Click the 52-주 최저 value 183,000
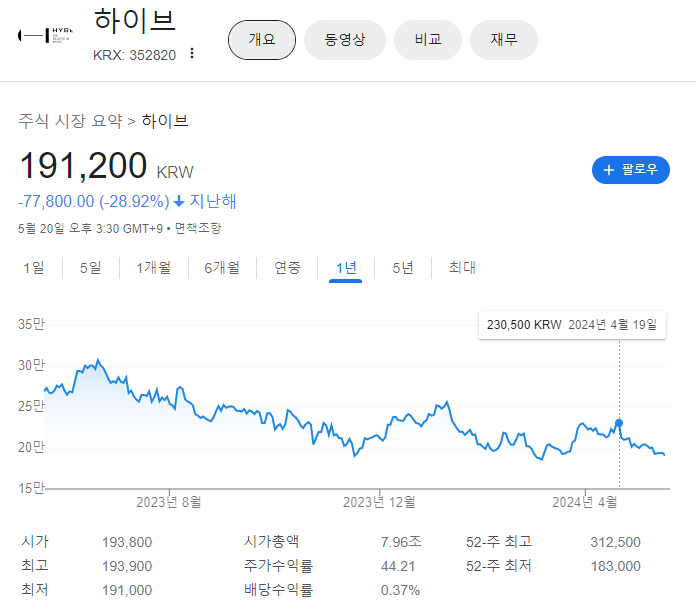The height and width of the screenshot is (611, 696). click(x=615, y=566)
